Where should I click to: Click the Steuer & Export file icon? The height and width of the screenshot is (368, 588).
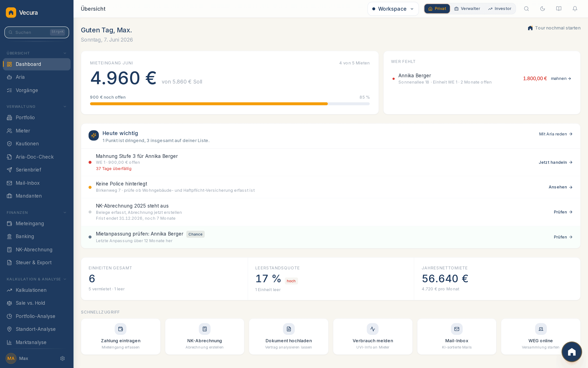(10, 262)
